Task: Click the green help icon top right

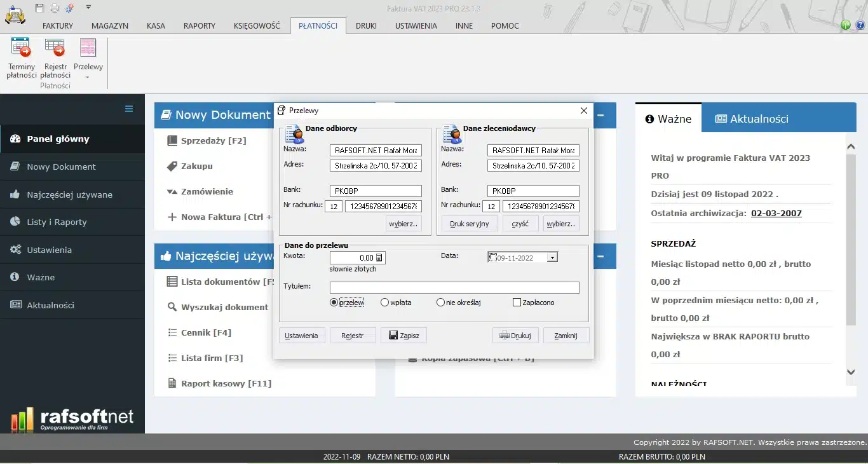Action: click(846, 25)
